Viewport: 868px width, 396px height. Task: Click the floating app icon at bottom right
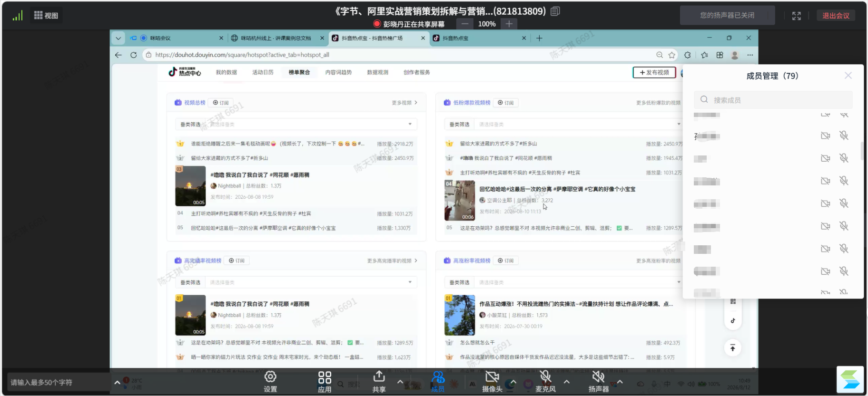[x=850, y=379]
